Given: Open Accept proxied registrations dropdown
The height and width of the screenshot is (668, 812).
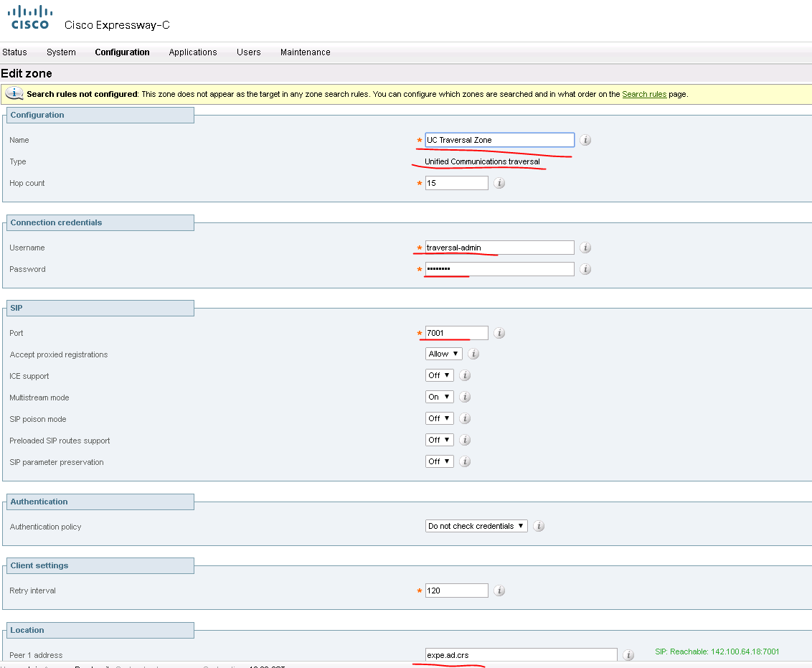Looking at the screenshot, I should [x=443, y=354].
